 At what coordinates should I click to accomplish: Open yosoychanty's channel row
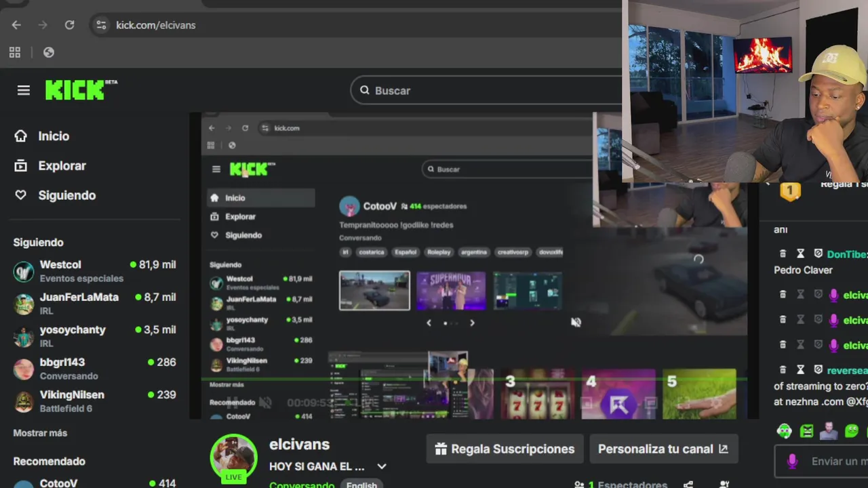[x=94, y=336]
